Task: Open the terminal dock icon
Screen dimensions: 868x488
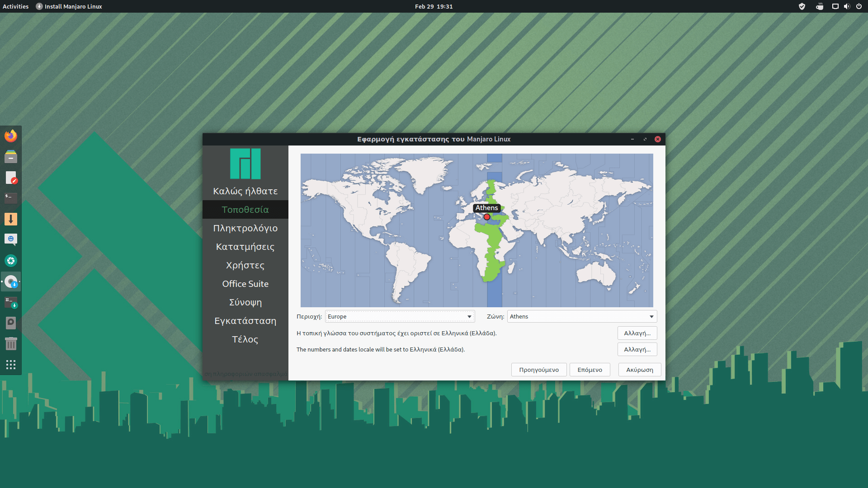Action: (11, 198)
